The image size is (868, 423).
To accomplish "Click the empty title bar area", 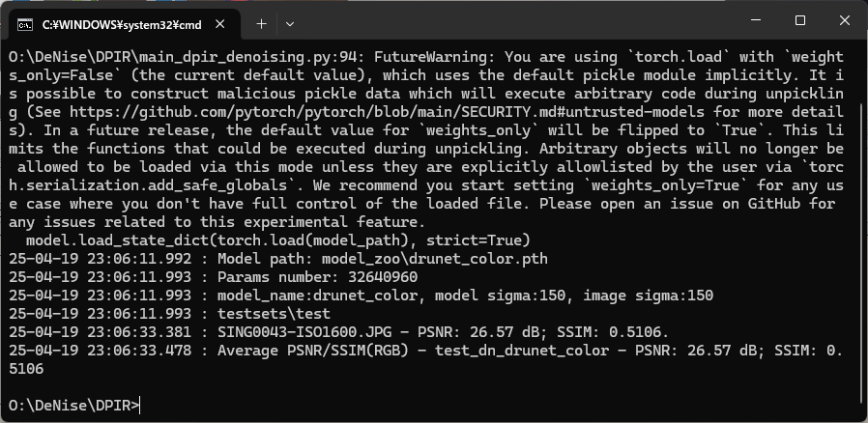I will coord(515,20).
